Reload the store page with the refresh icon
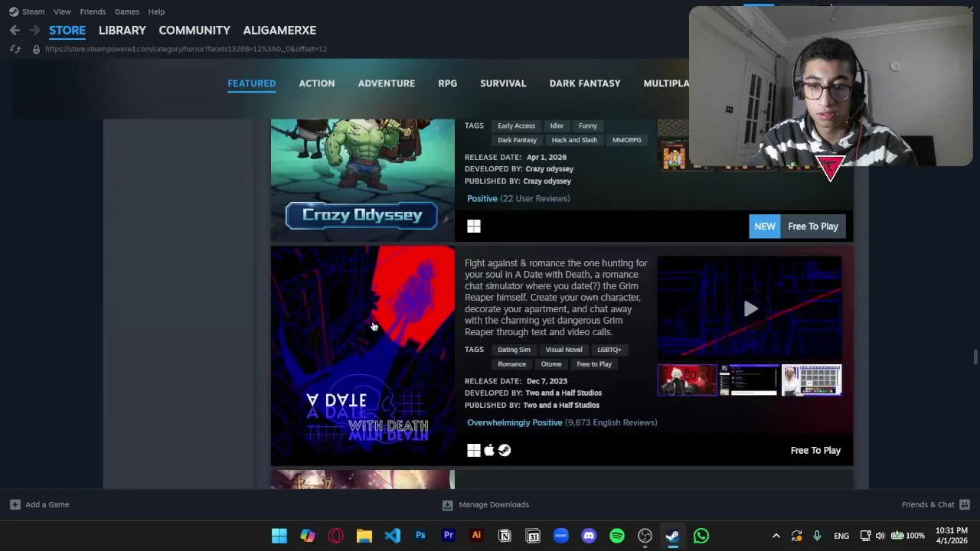 15,49
